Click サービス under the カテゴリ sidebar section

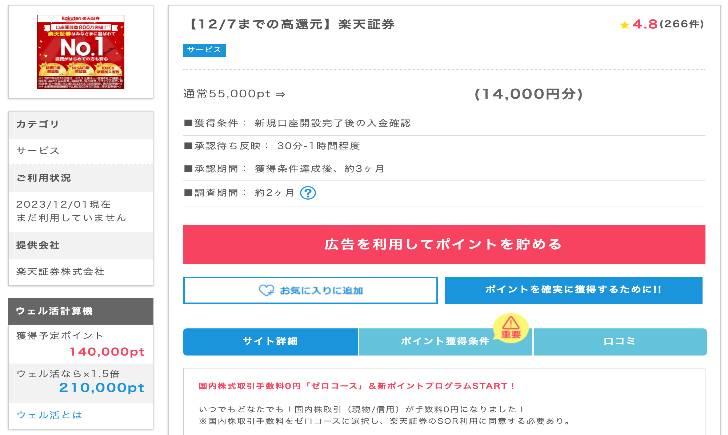point(38,150)
